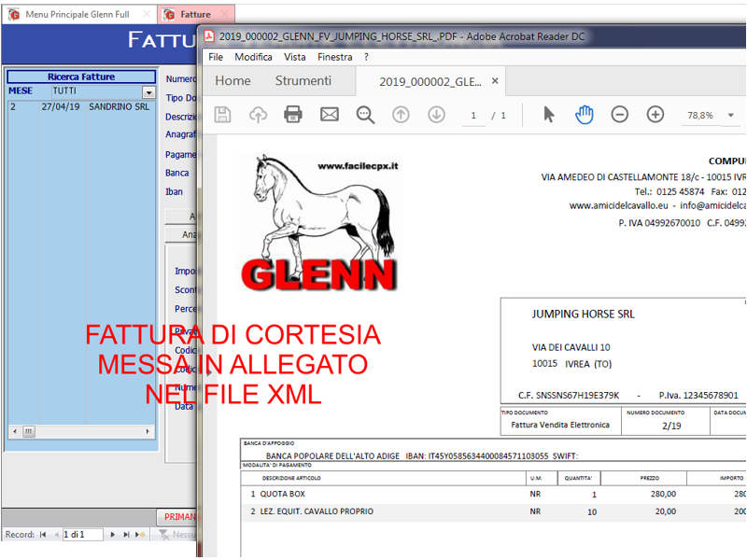747x560 pixels.
Task: Click the record number field '1 di 1'
Action: (x=83, y=534)
